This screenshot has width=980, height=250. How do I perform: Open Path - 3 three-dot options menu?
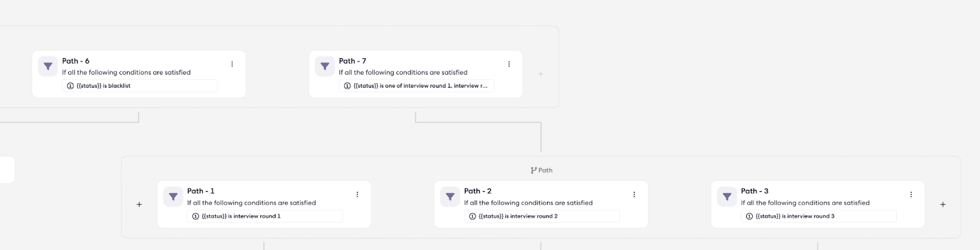click(911, 194)
